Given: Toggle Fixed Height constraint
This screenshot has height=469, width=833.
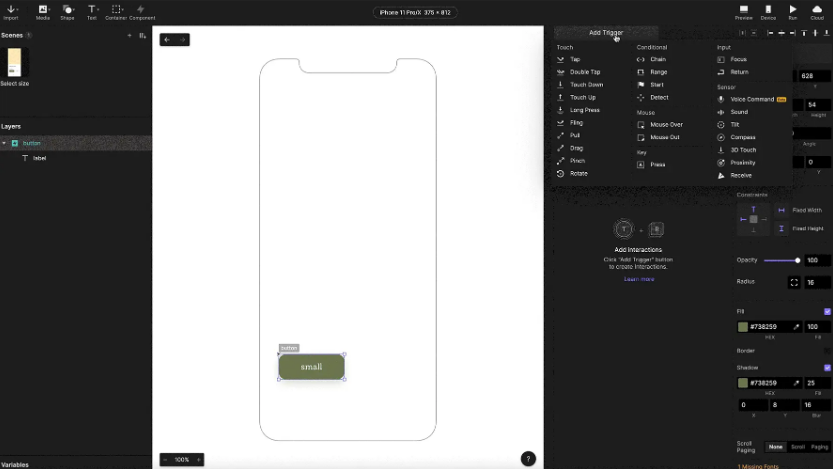Looking at the screenshot, I should pos(781,228).
